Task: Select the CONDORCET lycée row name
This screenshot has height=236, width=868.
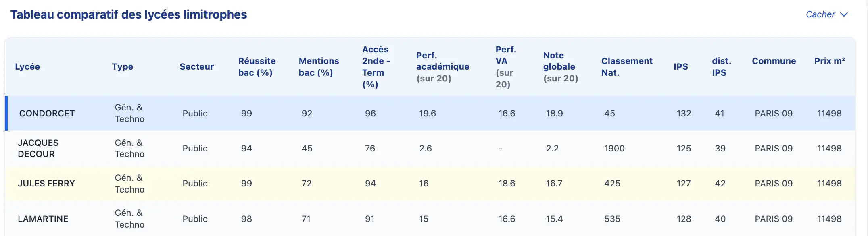Action: [47, 113]
